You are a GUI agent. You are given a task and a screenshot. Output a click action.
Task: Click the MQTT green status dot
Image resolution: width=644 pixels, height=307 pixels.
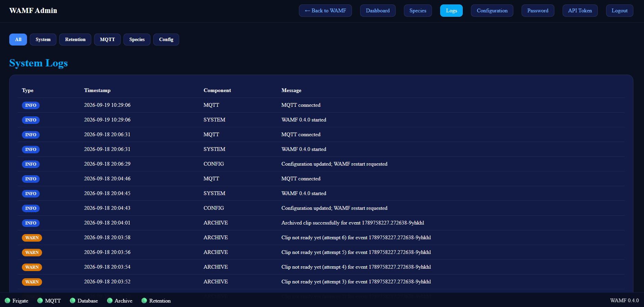(x=40, y=300)
